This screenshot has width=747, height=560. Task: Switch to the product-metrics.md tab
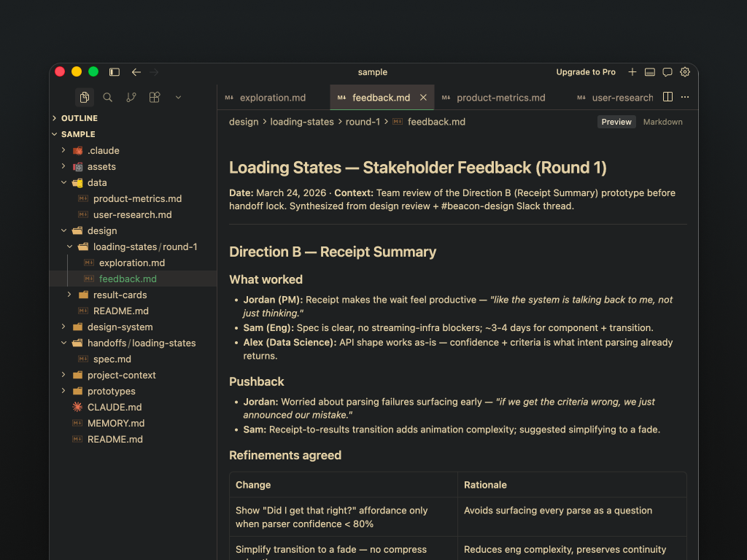coord(500,98)
